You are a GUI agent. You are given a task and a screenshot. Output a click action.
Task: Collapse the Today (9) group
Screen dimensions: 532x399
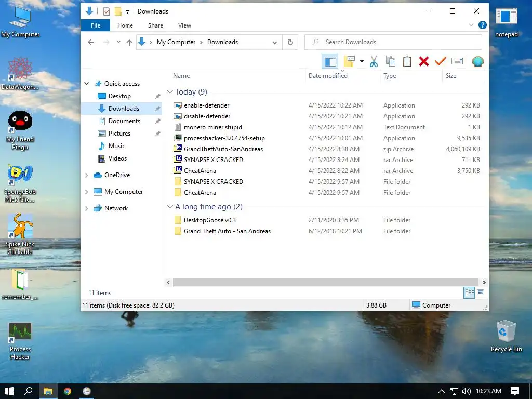tap(170, 92)
